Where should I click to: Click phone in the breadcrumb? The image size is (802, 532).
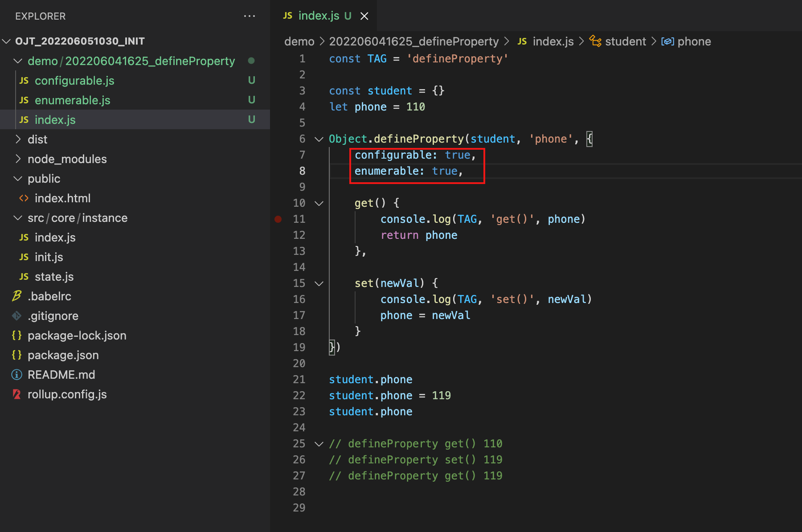coord(694,41)
